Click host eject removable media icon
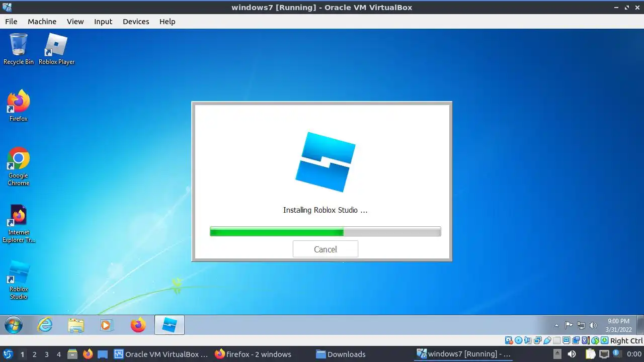644x362 pixels. [557, 354]
